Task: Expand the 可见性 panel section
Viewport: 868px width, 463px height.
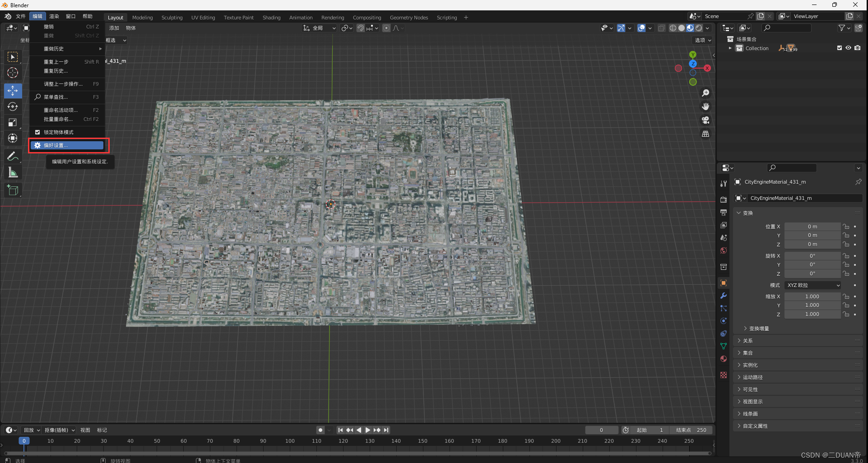Action: 751,389
